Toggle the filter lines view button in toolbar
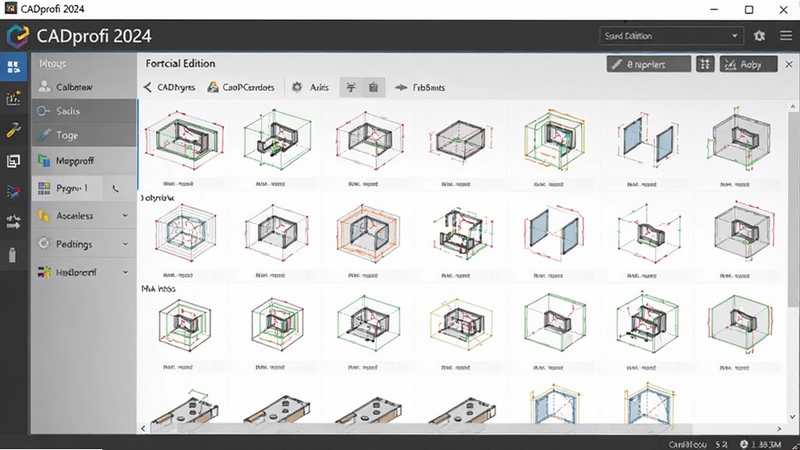 (x=351, y=87)
